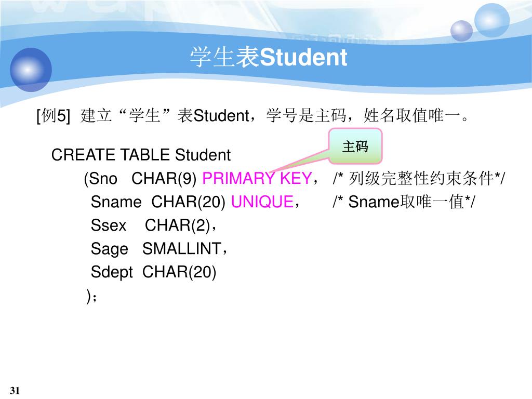The height and width of the screenshot is (399, 532).
Task: Click the phrase 姓名取值唯一 in the description
Action: coord(411,115)
